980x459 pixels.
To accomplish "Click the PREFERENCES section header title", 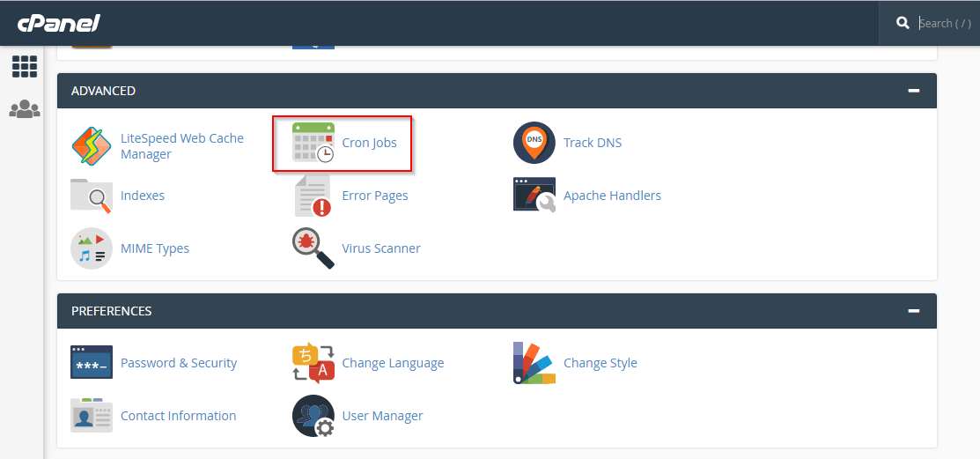I will pos(111,311).
